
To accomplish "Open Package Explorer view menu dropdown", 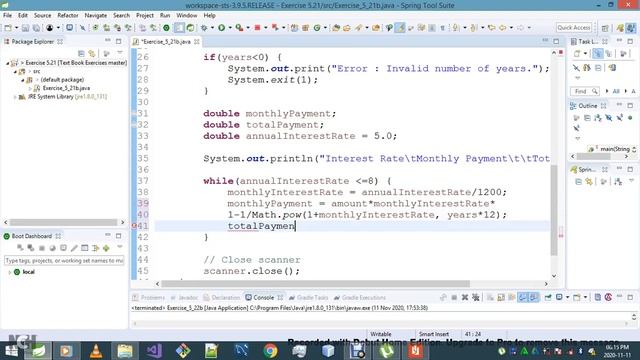I will [x=120, y=53].
